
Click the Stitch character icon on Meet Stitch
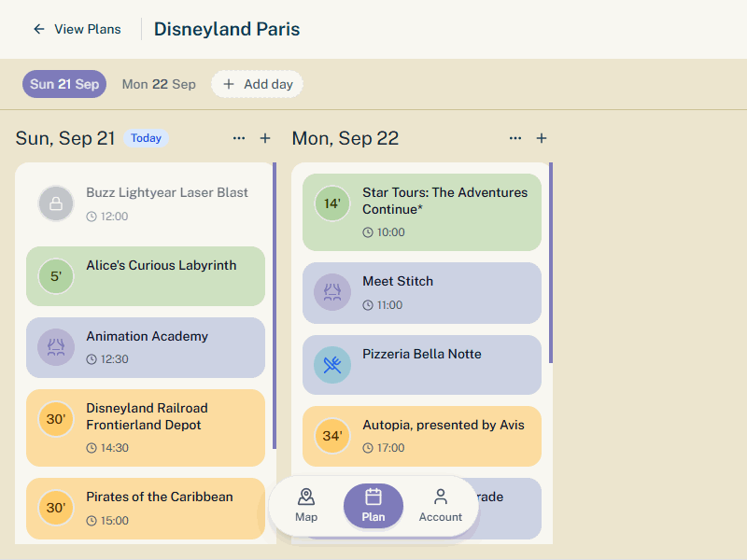[x=331, y=293]
